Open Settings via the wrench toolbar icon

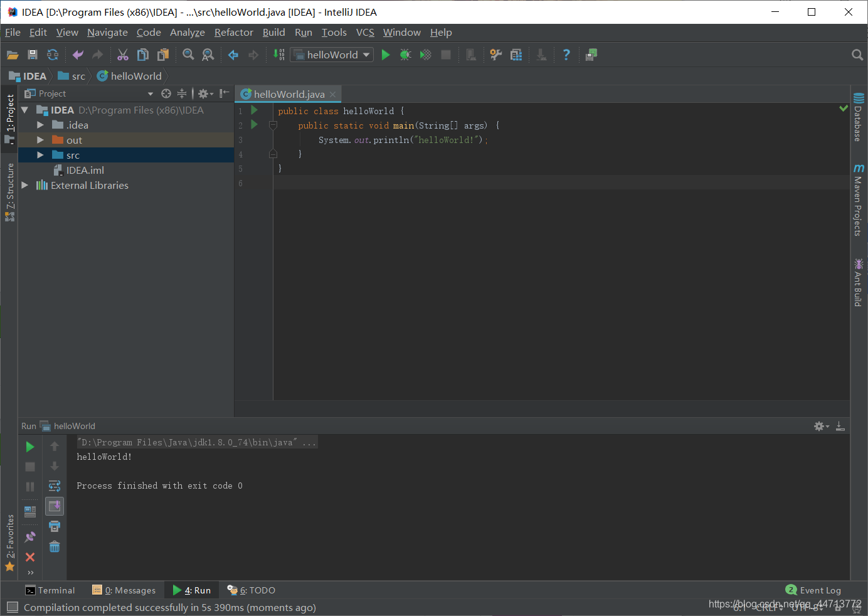(496, 55)
